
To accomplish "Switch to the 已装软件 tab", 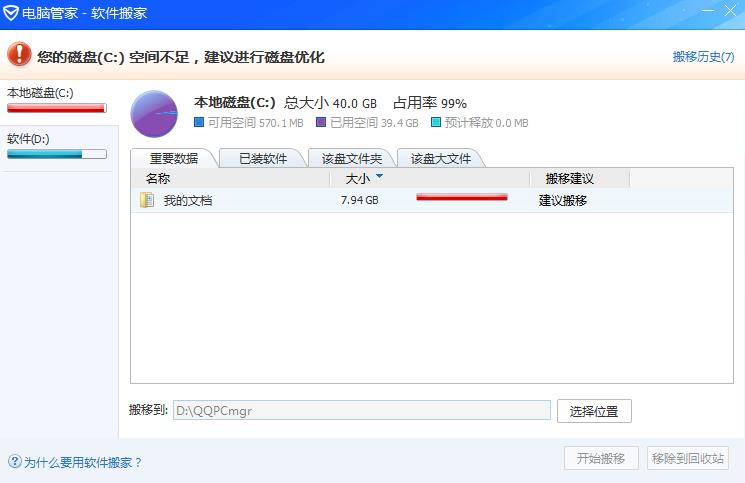I will coord(263,159).
